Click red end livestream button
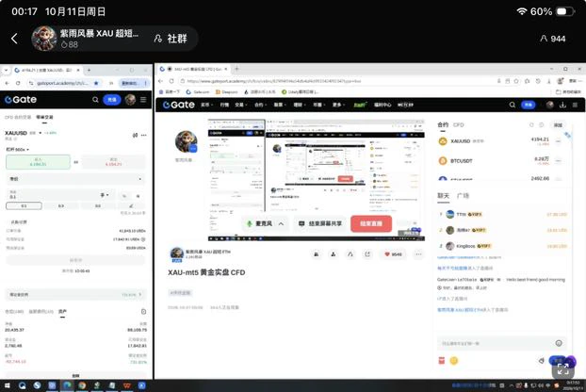The width and height of the screenshot is (586, 392). pos(371,224)
